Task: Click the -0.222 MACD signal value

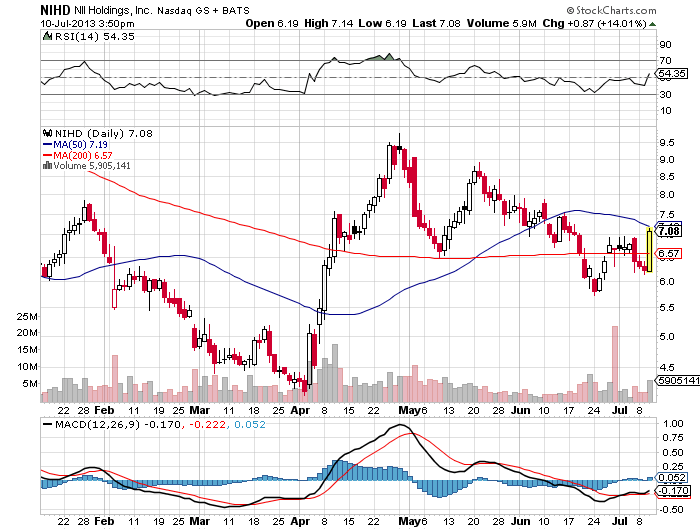Action: (207, 424)
